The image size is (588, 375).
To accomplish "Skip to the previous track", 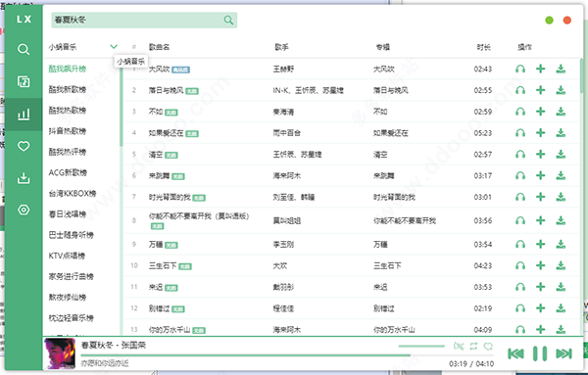I will point(515,353).
